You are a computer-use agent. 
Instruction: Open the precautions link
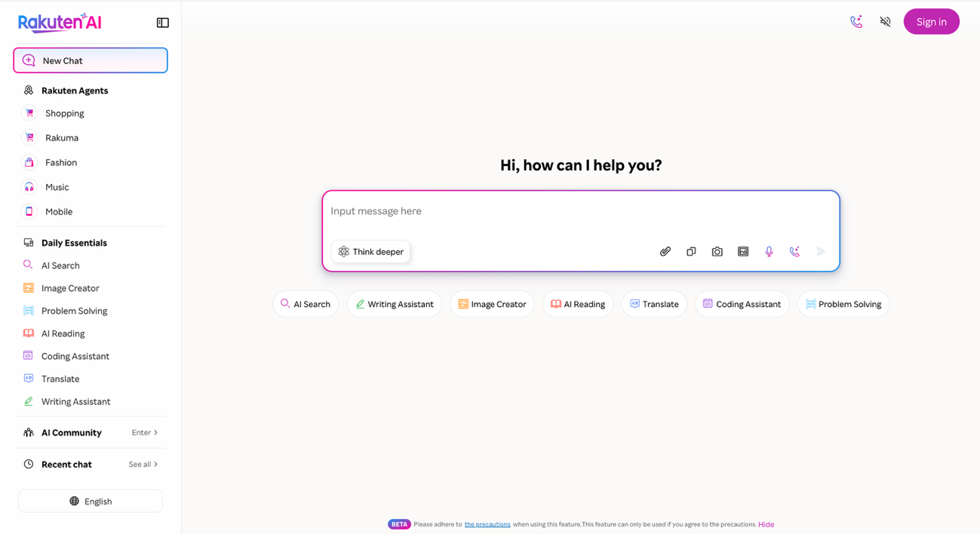[x=487, y=524]
